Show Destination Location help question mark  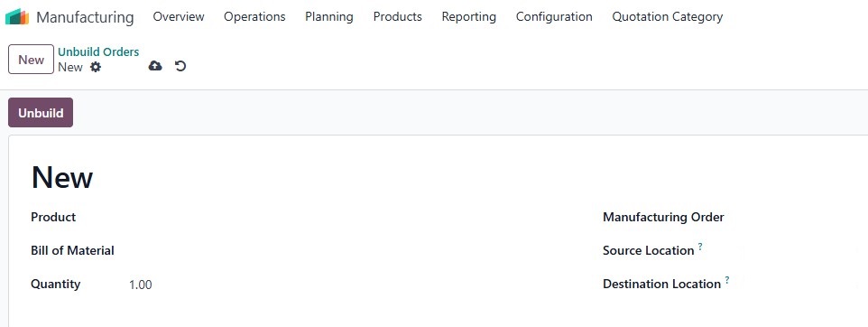[x=727, y=280]
